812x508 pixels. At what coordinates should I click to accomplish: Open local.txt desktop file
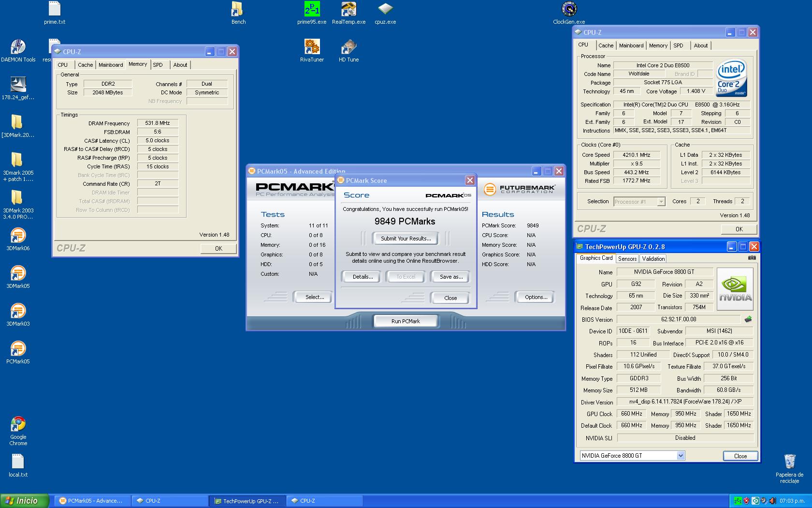pos(18,466)
